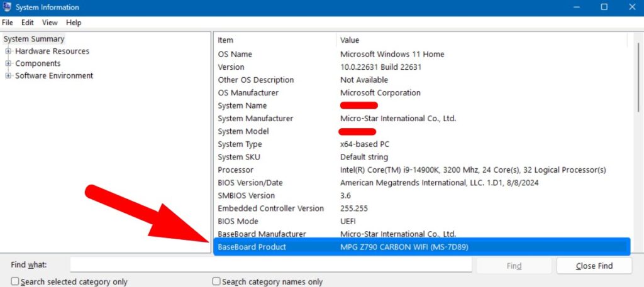Screen dimensions: 644x287
Task: Select the Version row
Action: pos(422,67)
